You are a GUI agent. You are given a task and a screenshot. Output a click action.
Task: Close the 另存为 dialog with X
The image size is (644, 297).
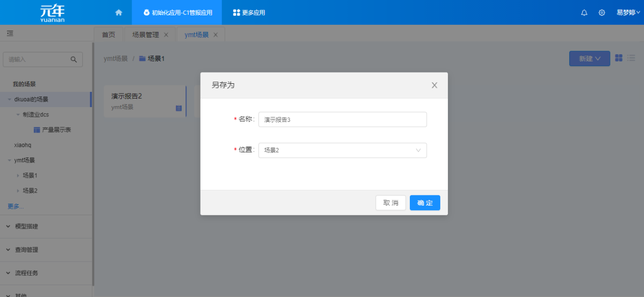434,85
